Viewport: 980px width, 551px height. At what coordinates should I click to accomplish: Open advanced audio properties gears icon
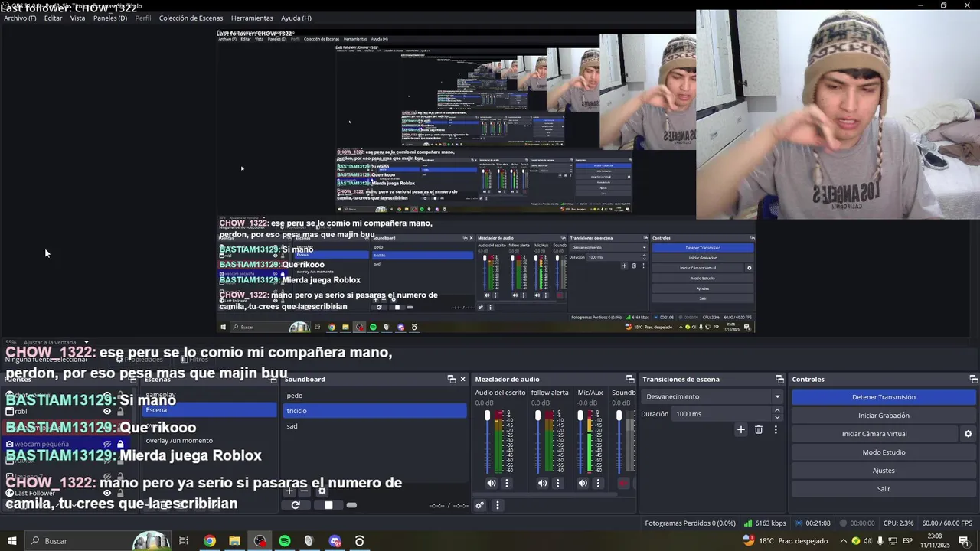[x=480, y=505]
